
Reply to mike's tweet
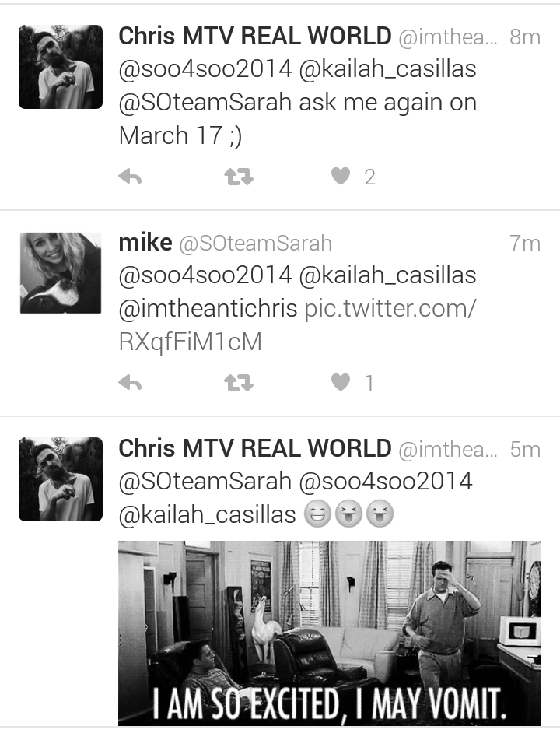click(x=130, y=383)
